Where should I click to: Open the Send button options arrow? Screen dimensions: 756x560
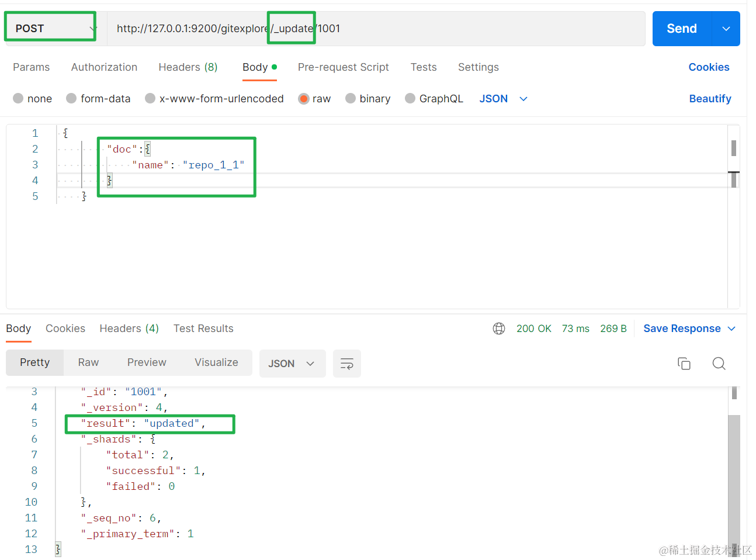726,29
